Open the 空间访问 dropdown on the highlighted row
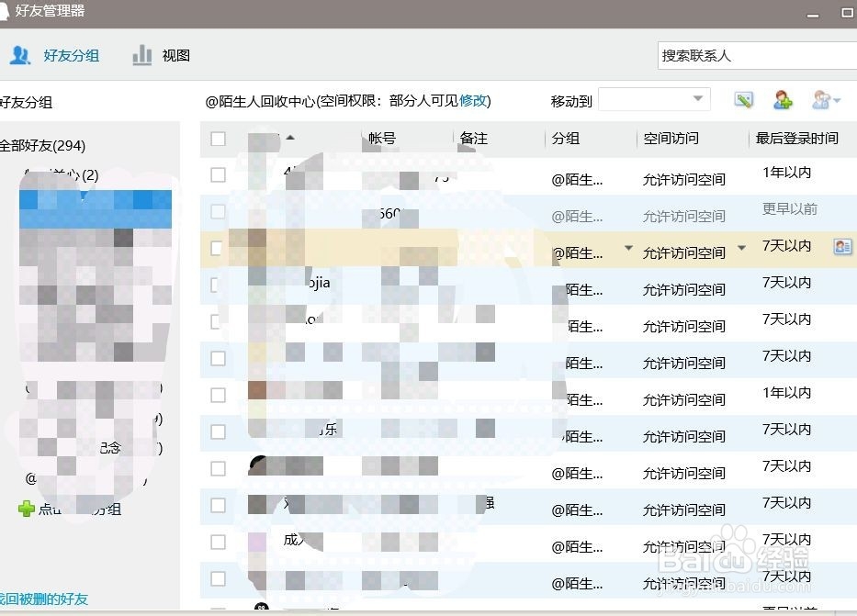 pyautogui.click(x=742, y=248)
